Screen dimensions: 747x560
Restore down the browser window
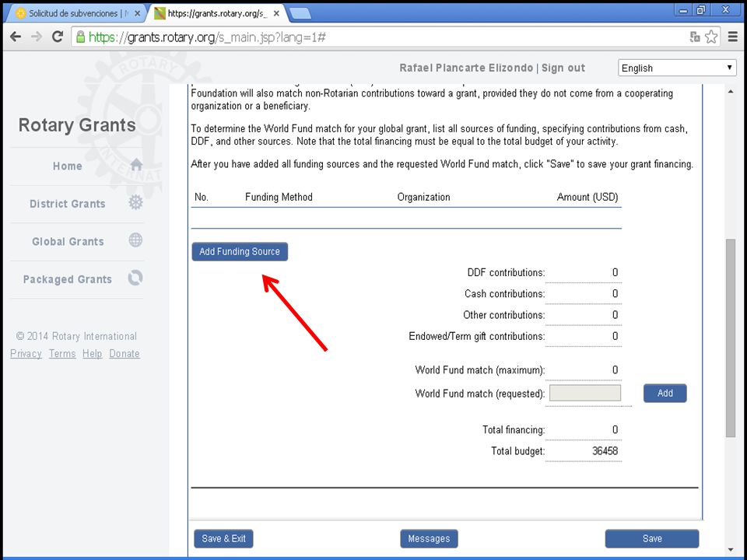point(701,10)
